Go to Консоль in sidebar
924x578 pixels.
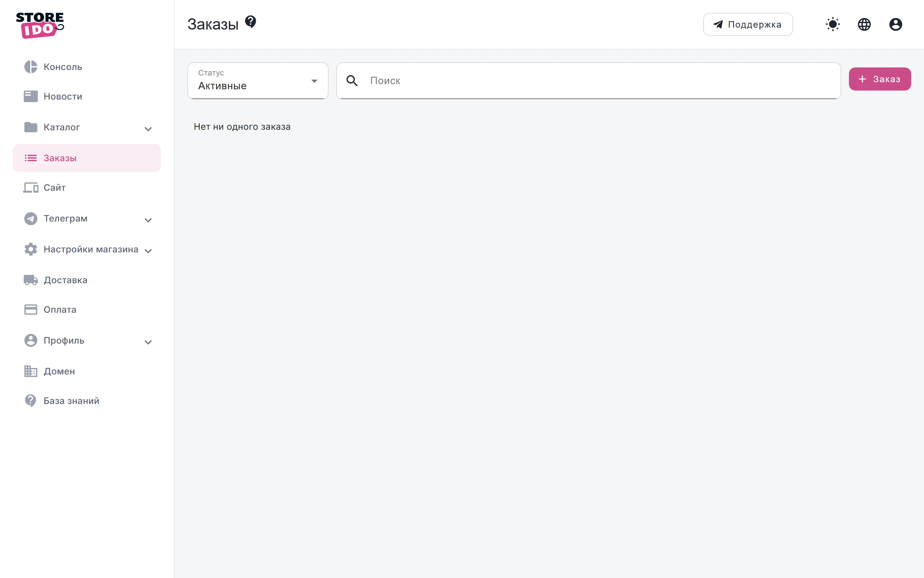click(x=87, y=67)
